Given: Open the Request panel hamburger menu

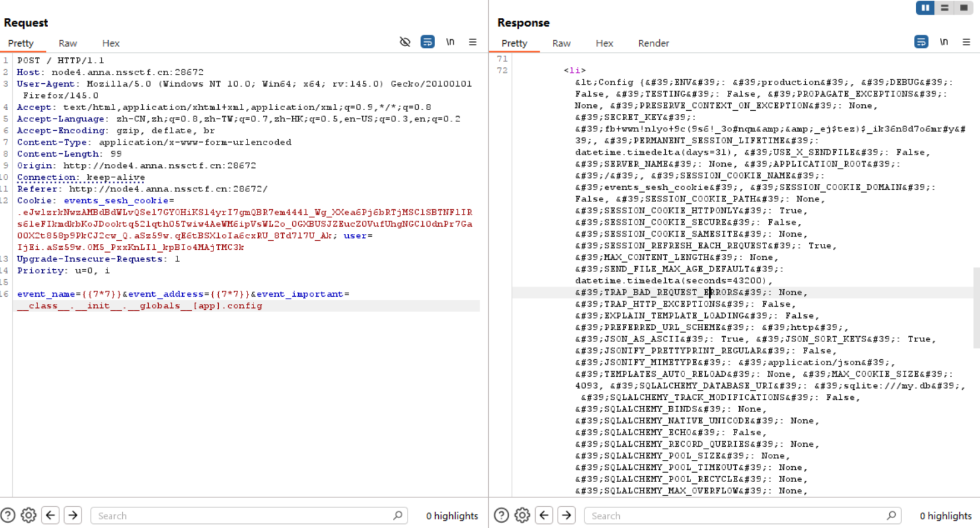Looking at the screenshot, I should click(472, 42).
